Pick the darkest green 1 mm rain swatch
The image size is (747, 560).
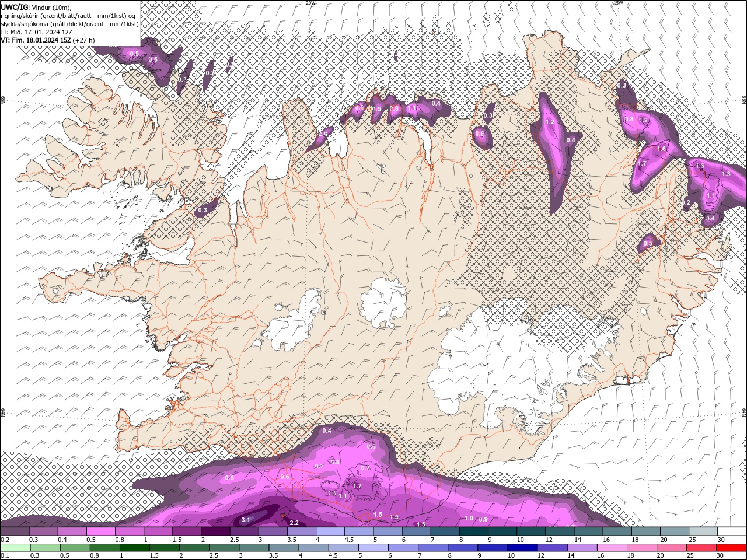(134, 548)
